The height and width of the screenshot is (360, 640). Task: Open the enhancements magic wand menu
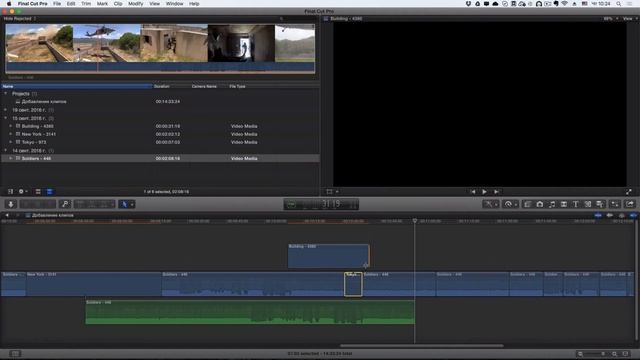[x=490, y=204]
